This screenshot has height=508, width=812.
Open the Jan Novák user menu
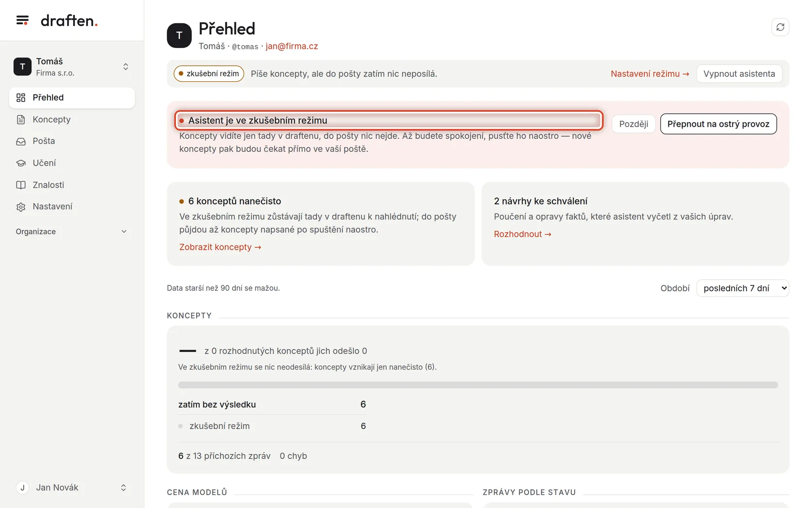72,488
